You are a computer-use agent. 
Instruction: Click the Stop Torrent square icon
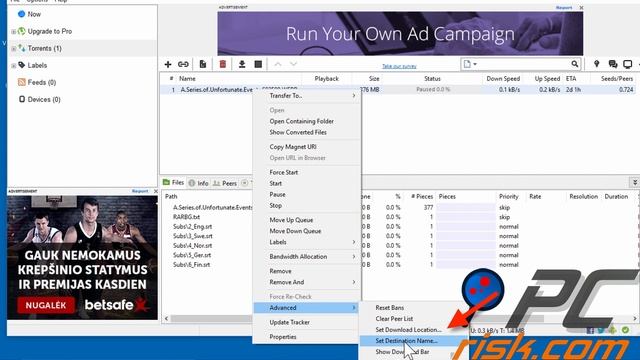(x=258, y=64)
